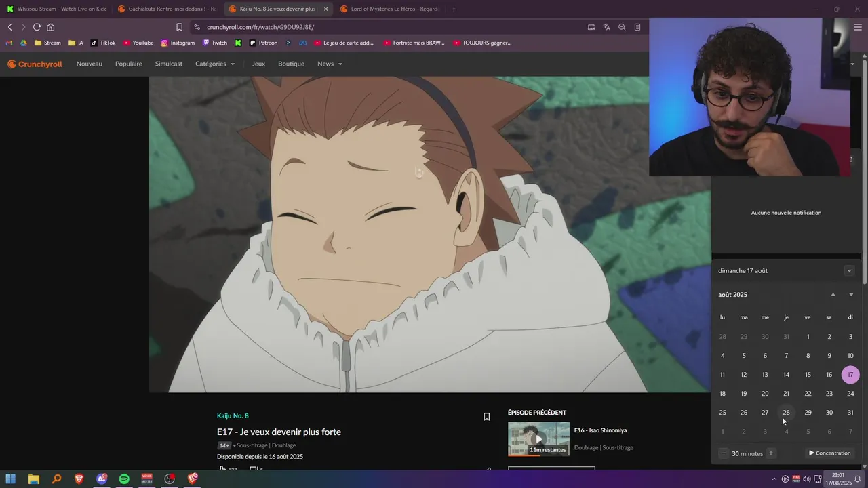The height and width of the screenshot is (488, 868).
Task: Open the taskbar clock showing 23:01
Action: 837,479
